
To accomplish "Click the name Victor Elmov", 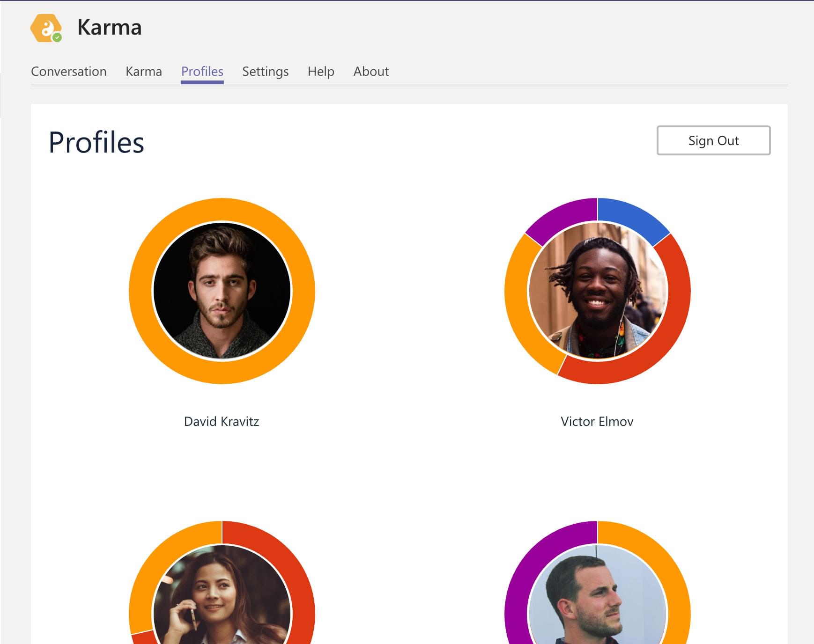I will click(x=597, y=421).
